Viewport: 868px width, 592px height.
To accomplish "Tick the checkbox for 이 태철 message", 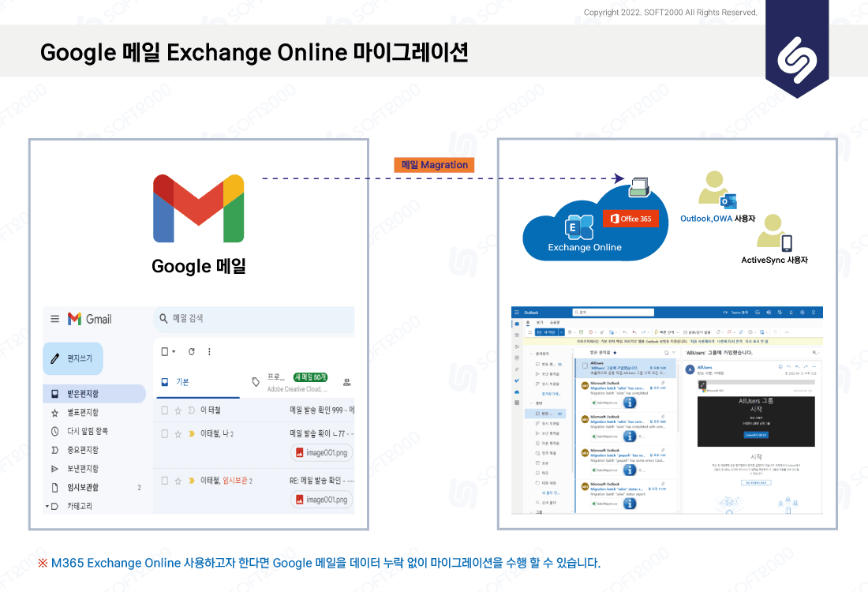I will pyautogui.click(x=164, y=410).
